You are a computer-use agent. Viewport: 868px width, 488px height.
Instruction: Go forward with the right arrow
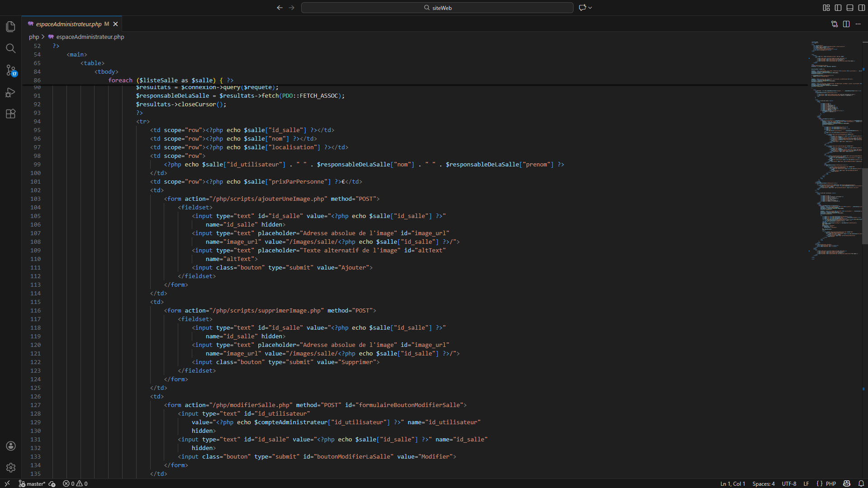coord(292,8)
